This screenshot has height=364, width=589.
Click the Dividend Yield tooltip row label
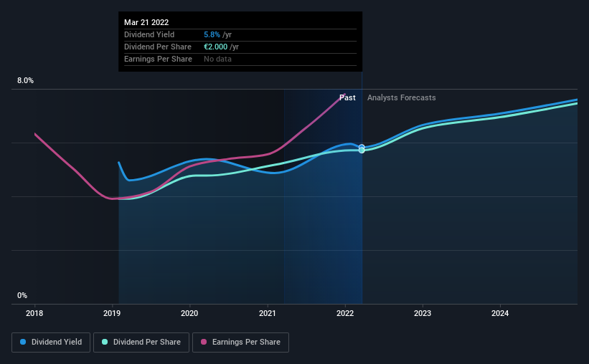149,34
